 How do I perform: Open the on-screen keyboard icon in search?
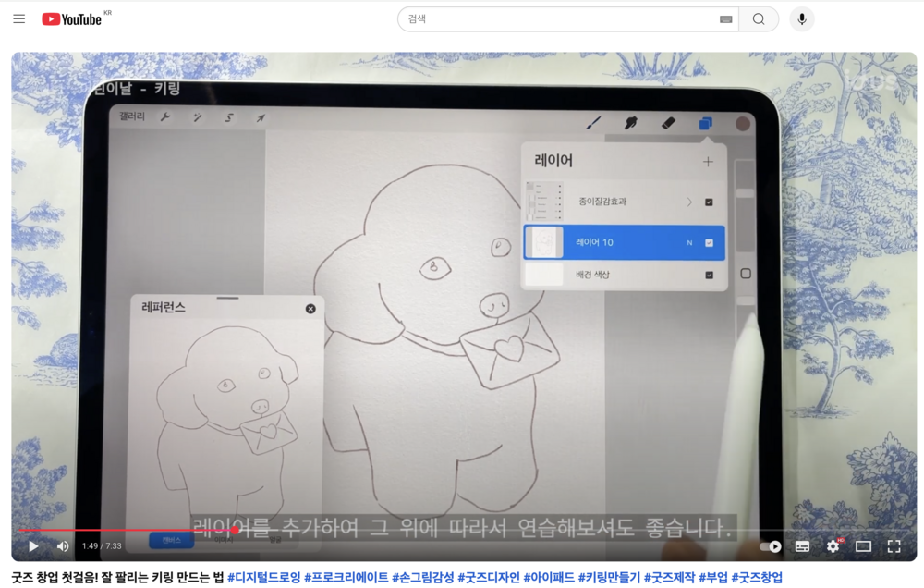click(725, 19)
